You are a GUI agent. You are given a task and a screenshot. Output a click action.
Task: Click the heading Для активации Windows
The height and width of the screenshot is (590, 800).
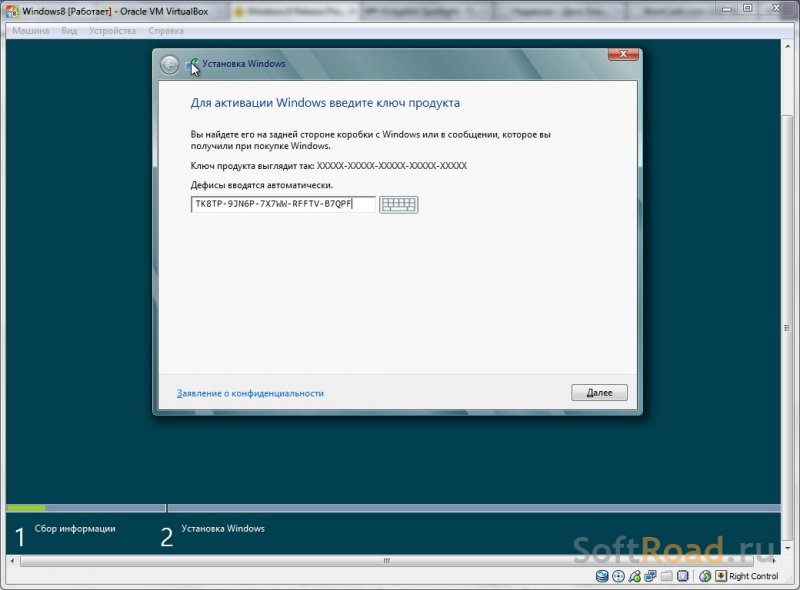point(325,103)
